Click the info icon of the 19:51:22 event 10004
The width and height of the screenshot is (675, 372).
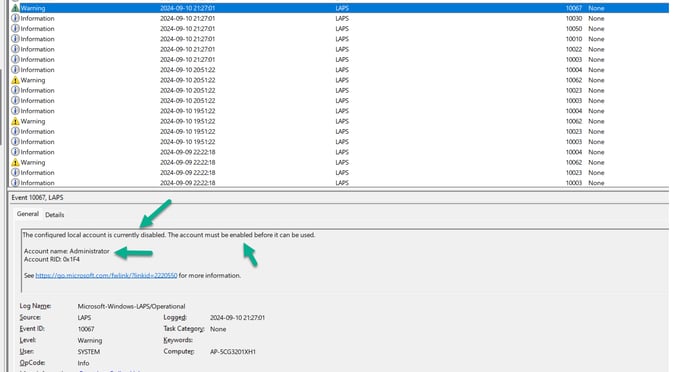point(15,111)
